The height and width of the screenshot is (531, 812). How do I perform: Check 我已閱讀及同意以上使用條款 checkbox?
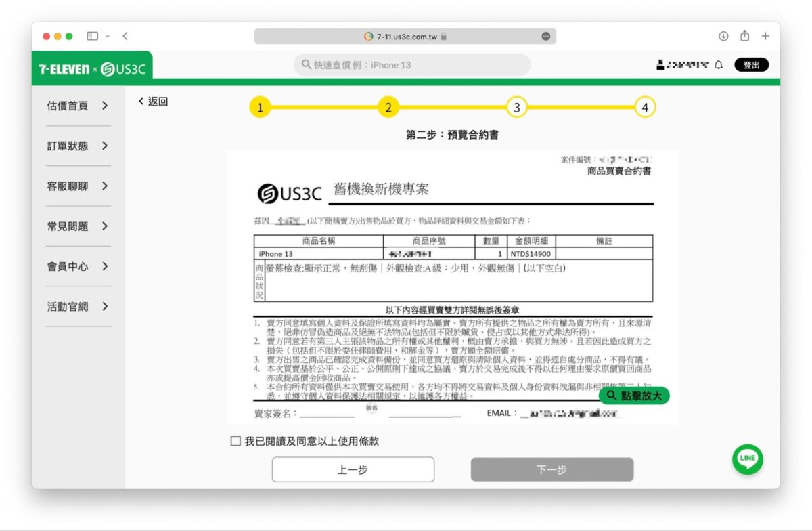click(x=235, y=441)
